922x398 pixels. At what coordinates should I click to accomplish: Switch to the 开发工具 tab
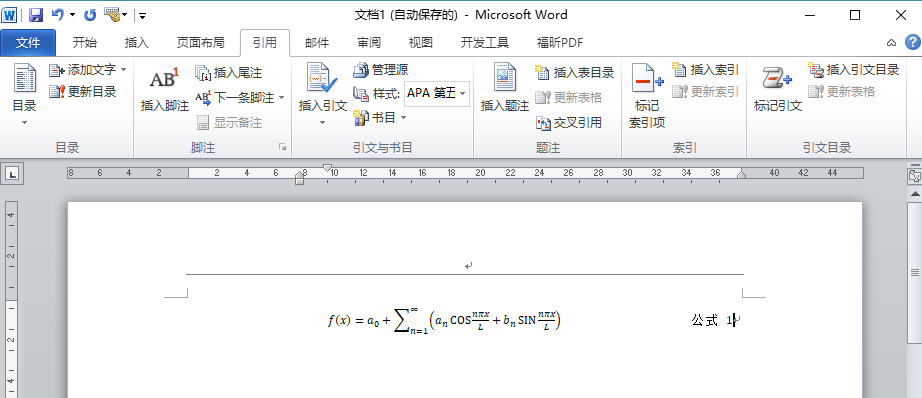[485, 42]
